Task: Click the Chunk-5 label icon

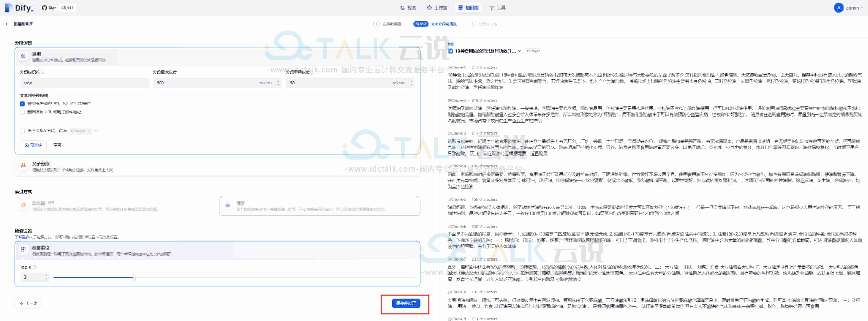Action: [x=449, y=199]
